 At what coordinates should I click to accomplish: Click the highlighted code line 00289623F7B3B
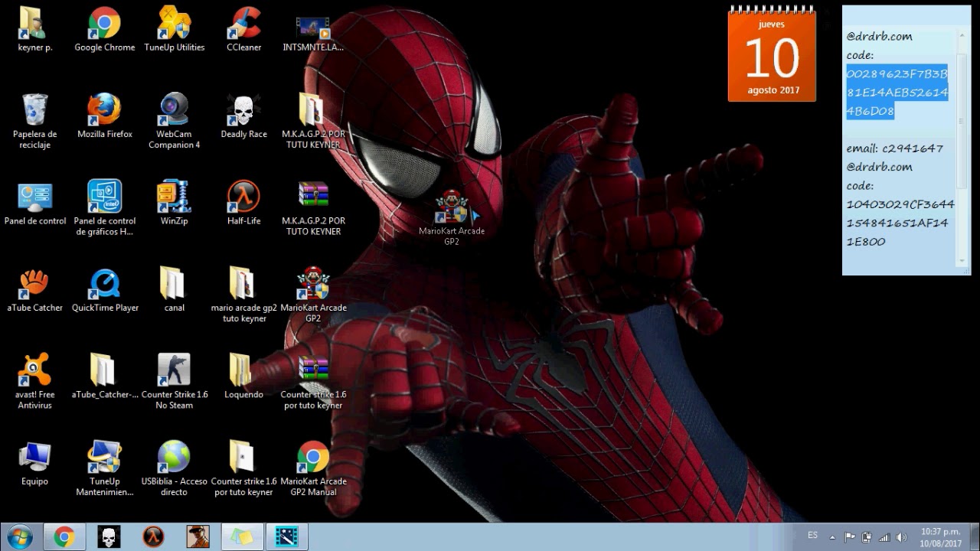pyautogui.click(x=897, y=74)
